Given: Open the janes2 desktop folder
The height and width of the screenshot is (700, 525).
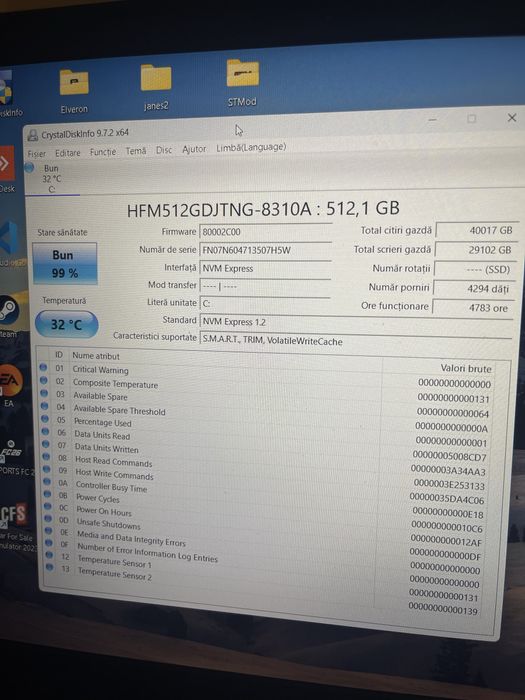Looking at the screenshot, I should [156, 87].
